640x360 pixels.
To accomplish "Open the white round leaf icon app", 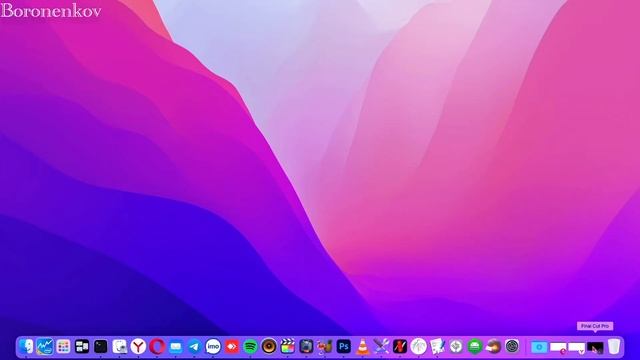I will (x=418, y=347).
